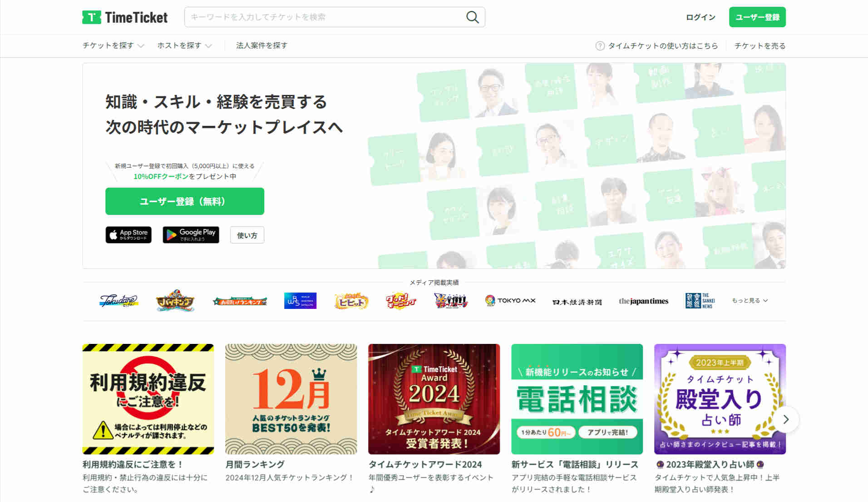The width and height of the screenshot is (868, 502).
Task: Select チケットを売る in the navigation bar
Action: [x=759, y=46]
